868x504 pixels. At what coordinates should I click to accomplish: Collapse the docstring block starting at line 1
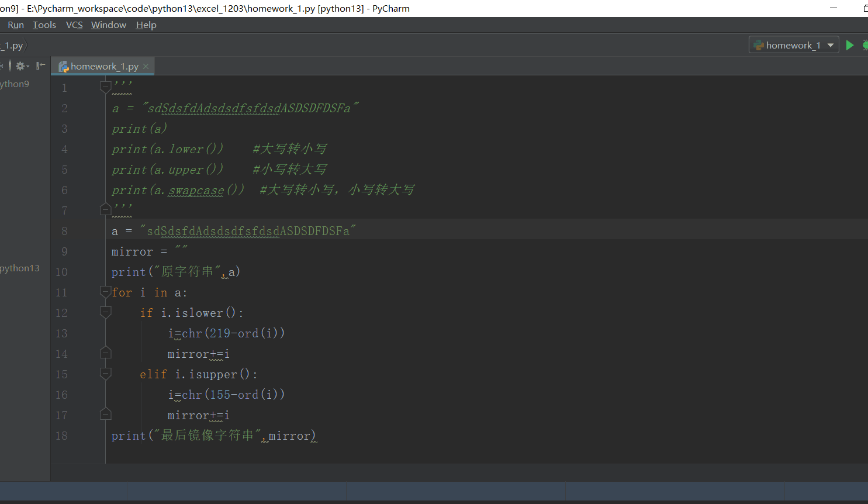(105, 88)
